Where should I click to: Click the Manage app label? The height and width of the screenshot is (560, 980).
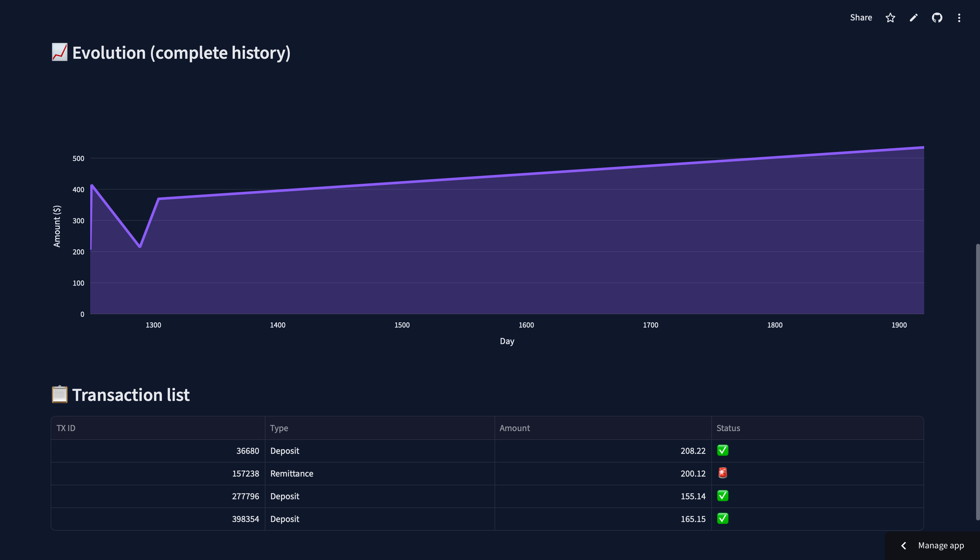941,545
